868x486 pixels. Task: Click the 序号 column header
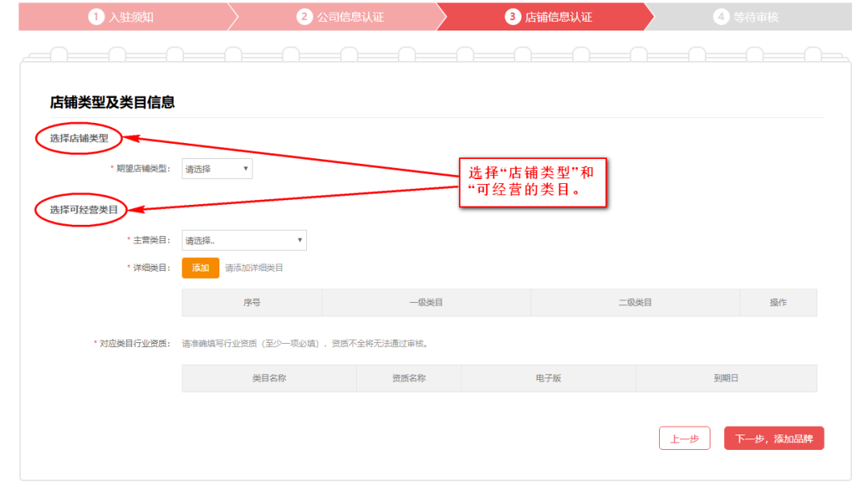(252, 302)
